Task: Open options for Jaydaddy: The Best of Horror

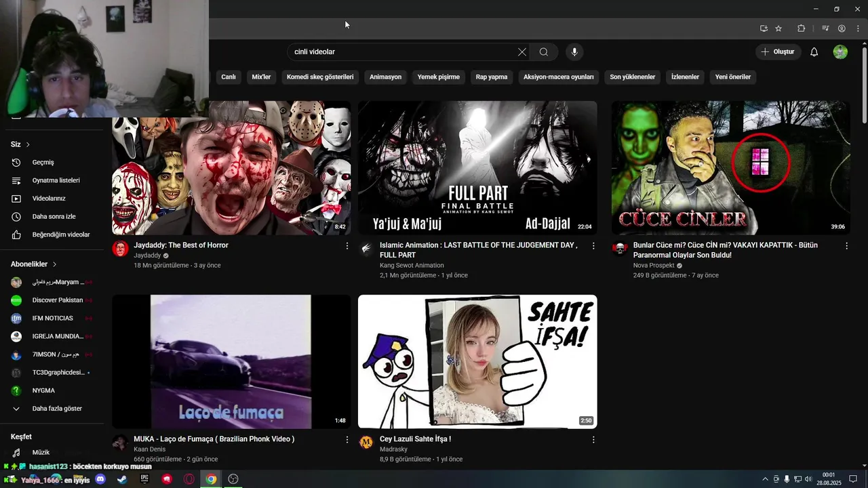Action: click(347, 246)
